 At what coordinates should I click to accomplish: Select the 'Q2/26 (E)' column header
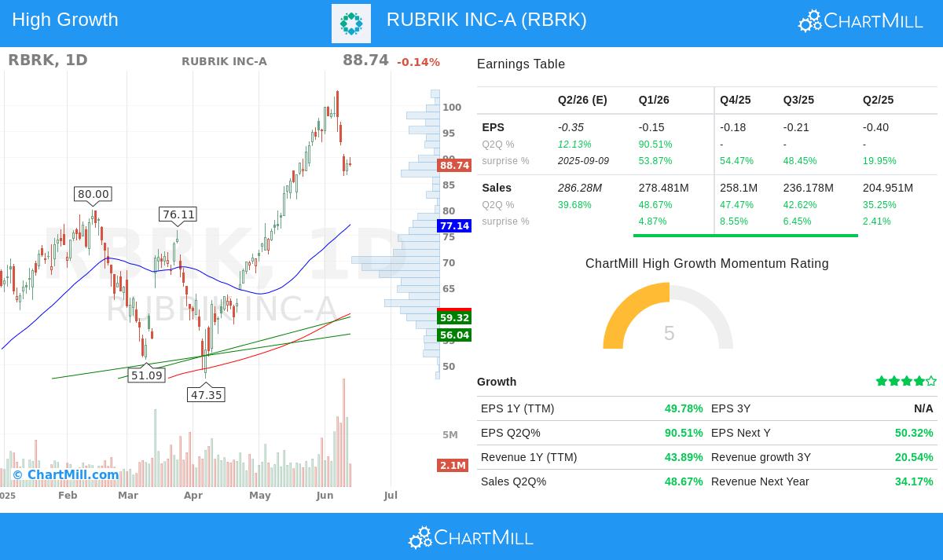(582, 100)
